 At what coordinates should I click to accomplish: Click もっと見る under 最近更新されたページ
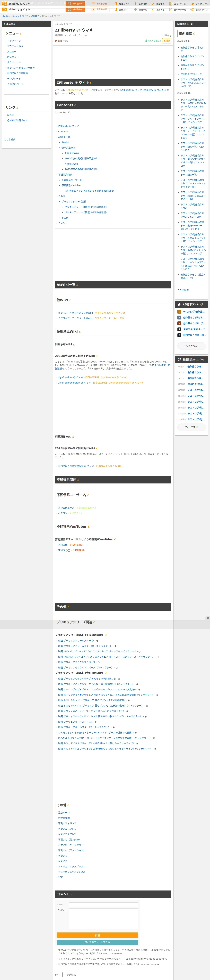(192, 427)
